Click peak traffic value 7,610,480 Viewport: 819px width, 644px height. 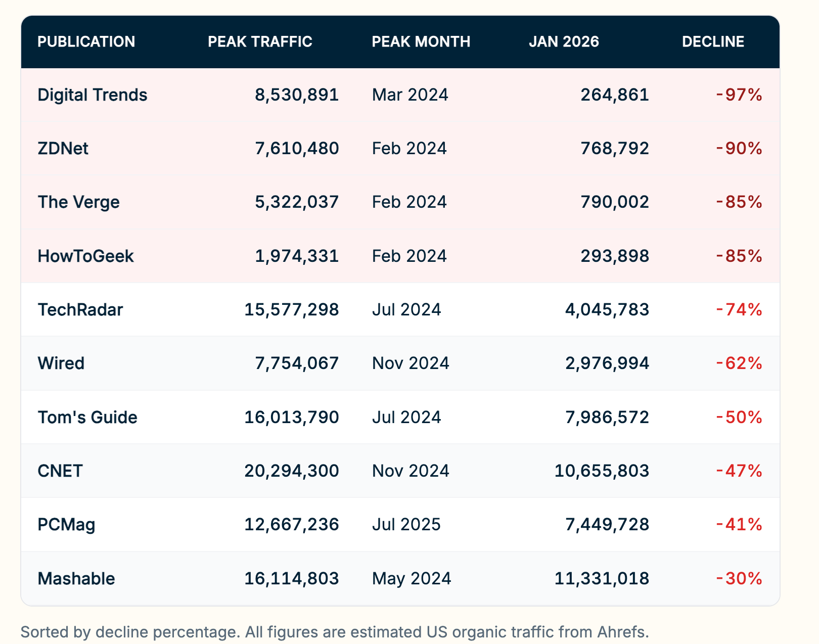tap(297, 149)
